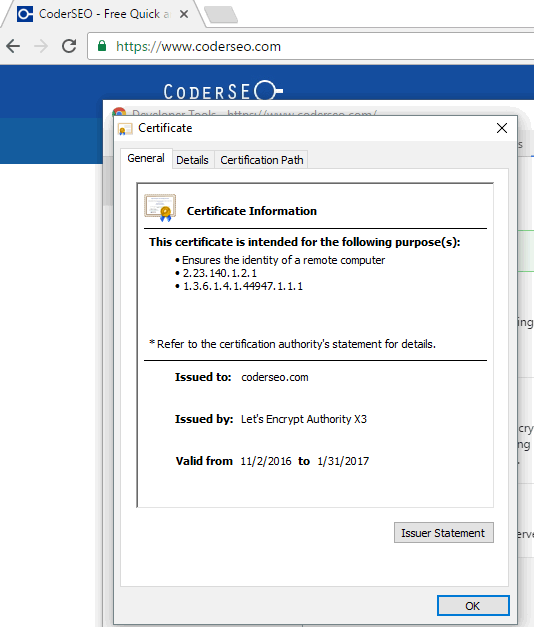This screenshot has width=534, height=627.
Task: Click the issued-to value coderseo.com
Action: tap(275, 377)
